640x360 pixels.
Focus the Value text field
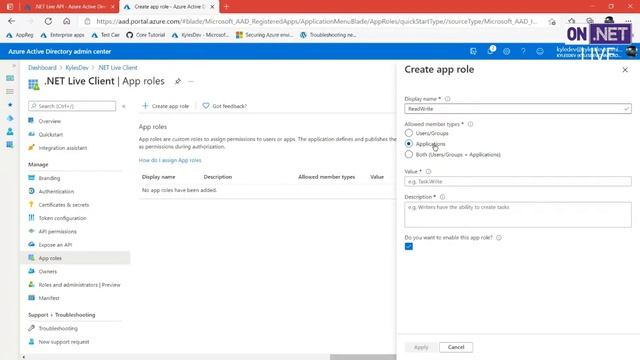[x=518, y=181]
